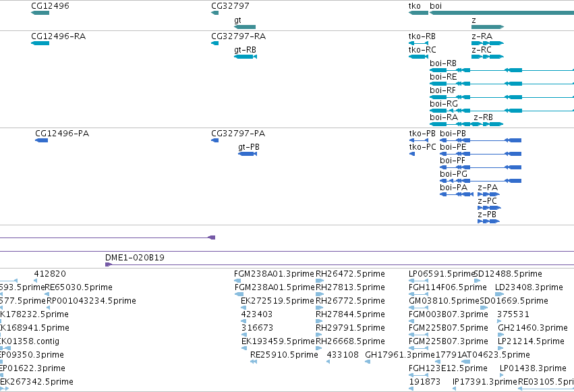The height and width of the screenshot is (392, 574).
Task: Select transcript label CG12496-RA
Action: [59, 36]
